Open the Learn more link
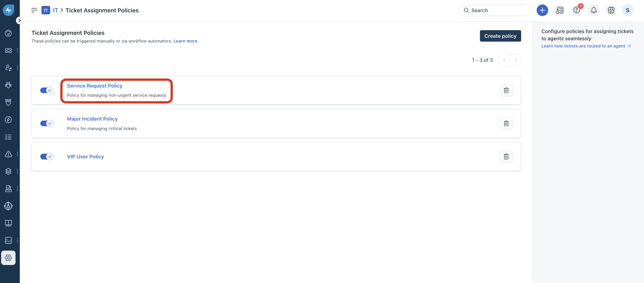The width and height of the screenshot is (644, 283). pyautogui.click(x=185, y=41)
